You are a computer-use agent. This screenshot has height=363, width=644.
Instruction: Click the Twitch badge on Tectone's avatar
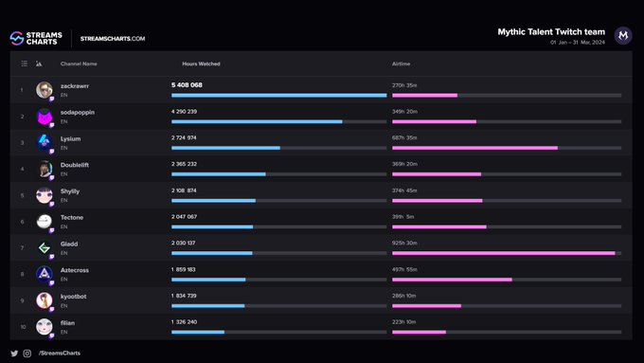click(52, 230)
